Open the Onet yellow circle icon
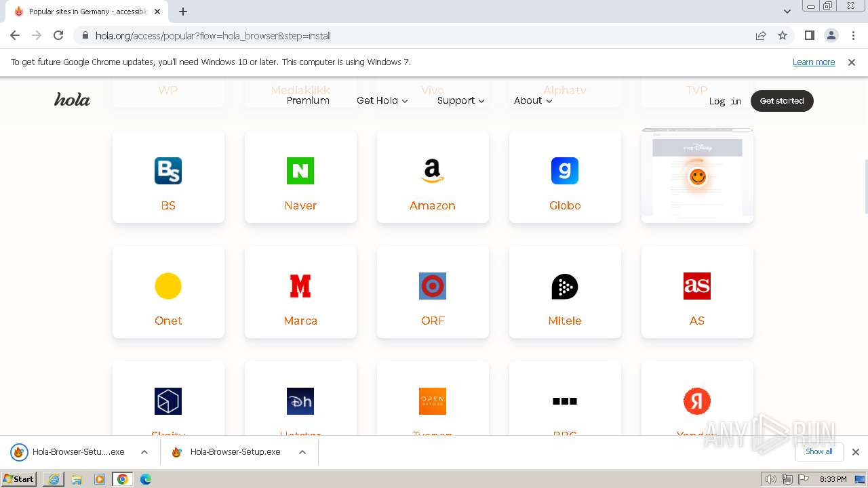Screen dimensions: 868x488 point(168,286)
